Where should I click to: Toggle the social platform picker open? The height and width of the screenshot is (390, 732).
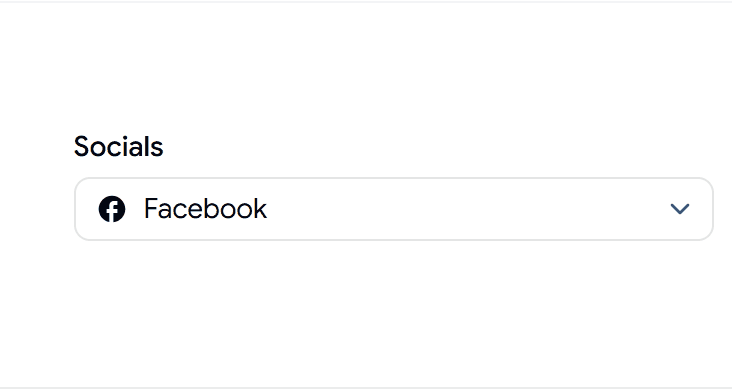394,209
